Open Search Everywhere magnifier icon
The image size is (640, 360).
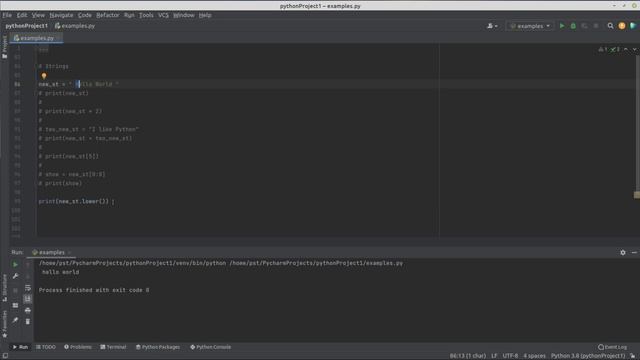[610, 26]
